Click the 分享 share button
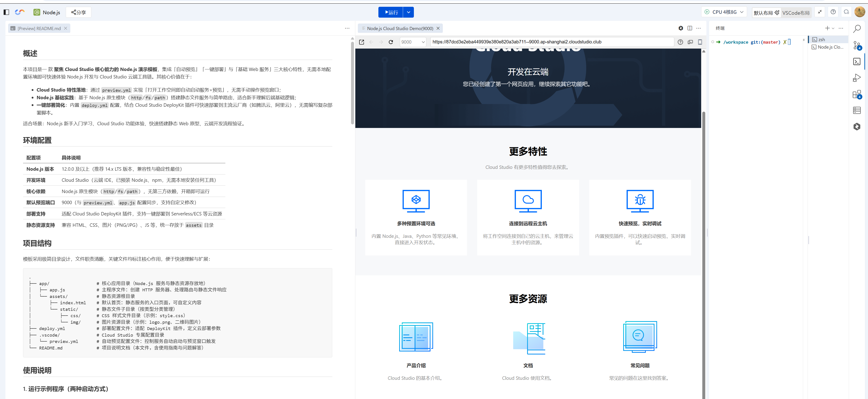Screen dimensions: 868x399 (x=78, y=12)
